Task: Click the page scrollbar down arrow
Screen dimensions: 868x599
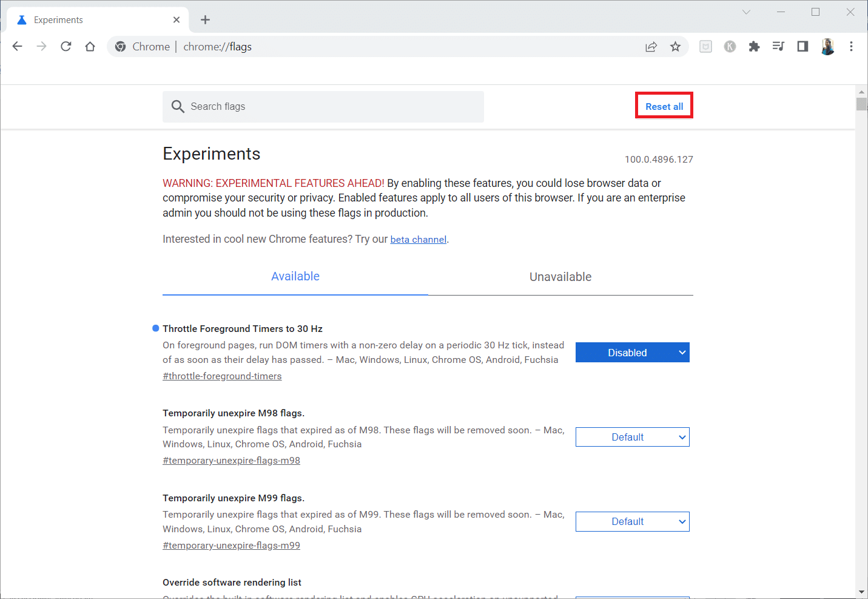Action: tap(862, 592)
